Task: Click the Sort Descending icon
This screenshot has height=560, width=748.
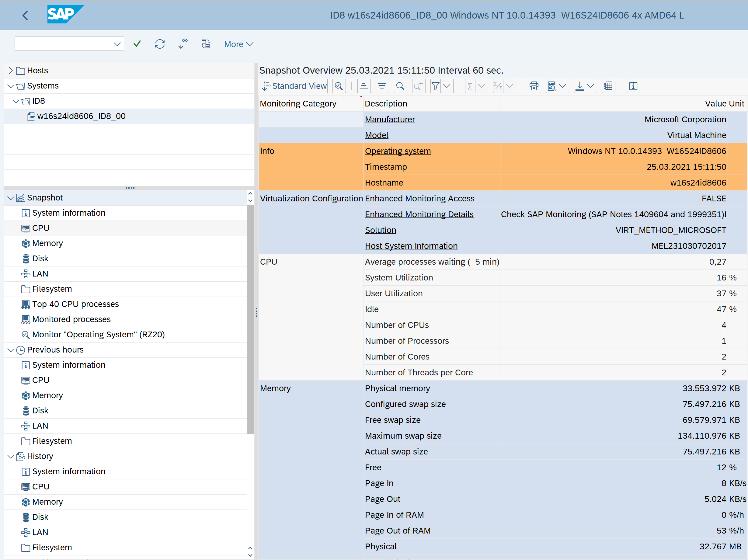Action: [382, 86]
